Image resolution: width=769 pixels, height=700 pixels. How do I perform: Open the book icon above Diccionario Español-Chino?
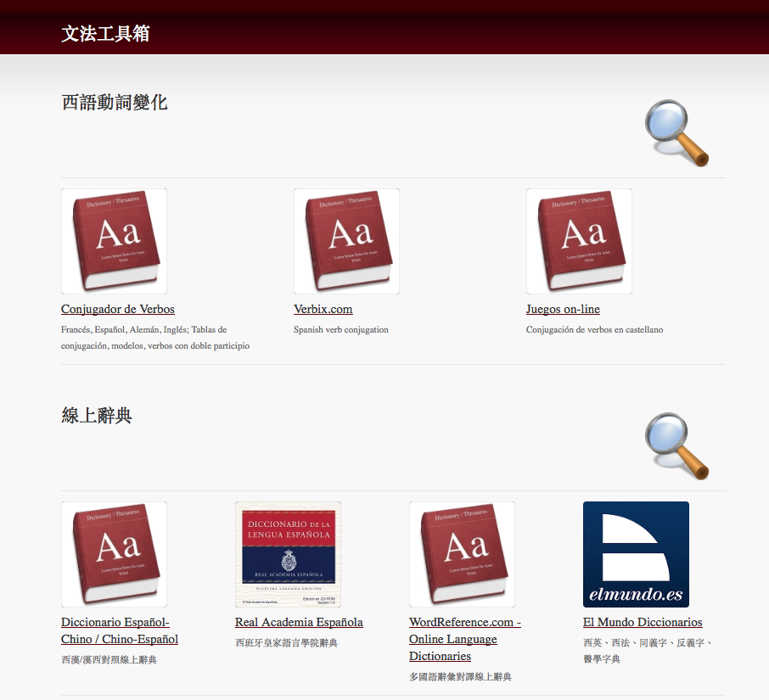[x=114, y=554]
